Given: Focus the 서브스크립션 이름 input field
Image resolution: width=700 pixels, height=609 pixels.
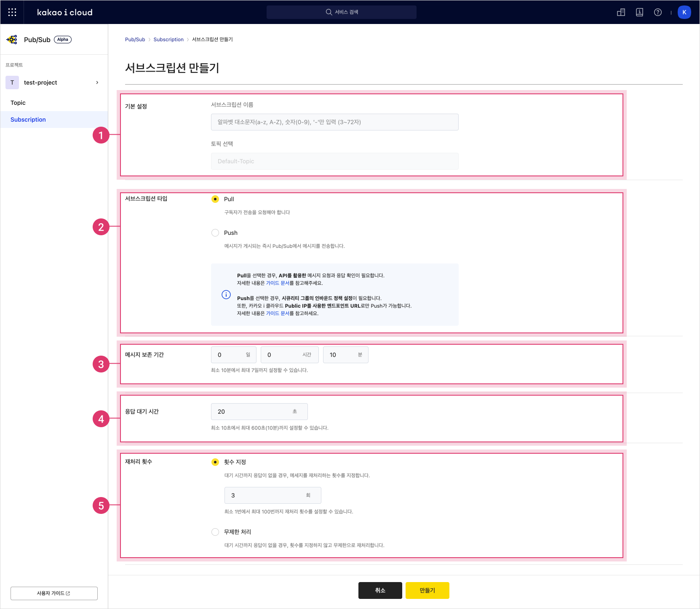Looking at the screenshot, I should tap(335, 122).
